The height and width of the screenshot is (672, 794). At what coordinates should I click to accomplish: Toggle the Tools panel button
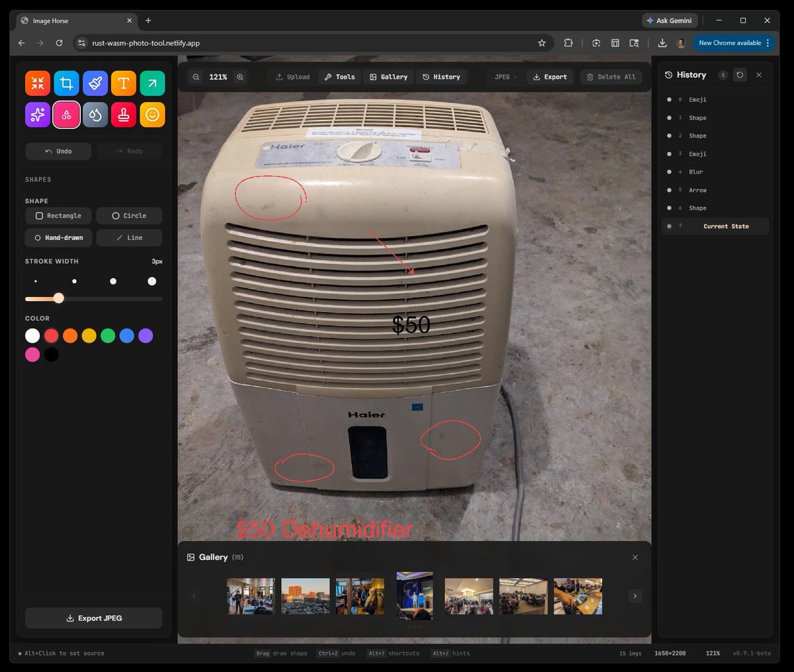[339, 77]
